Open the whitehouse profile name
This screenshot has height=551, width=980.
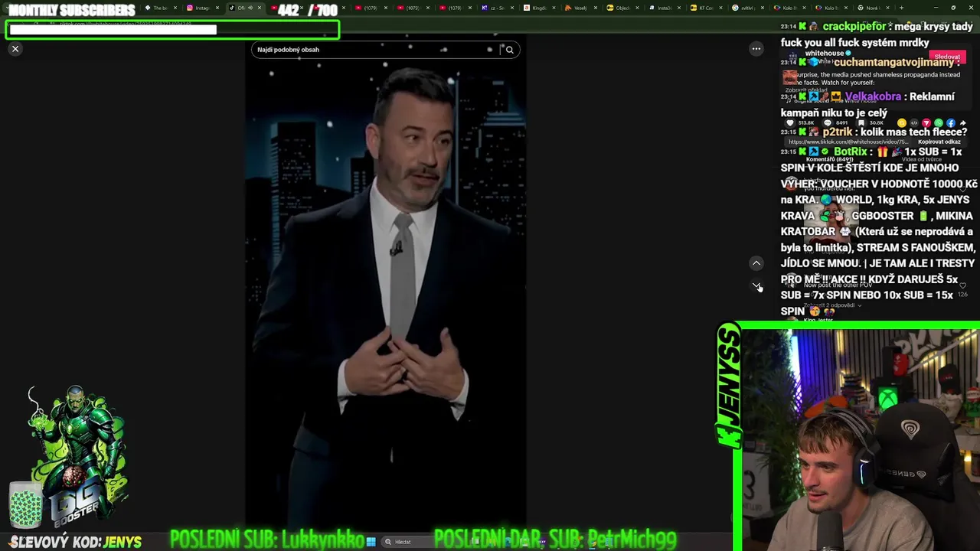point(825,53)
